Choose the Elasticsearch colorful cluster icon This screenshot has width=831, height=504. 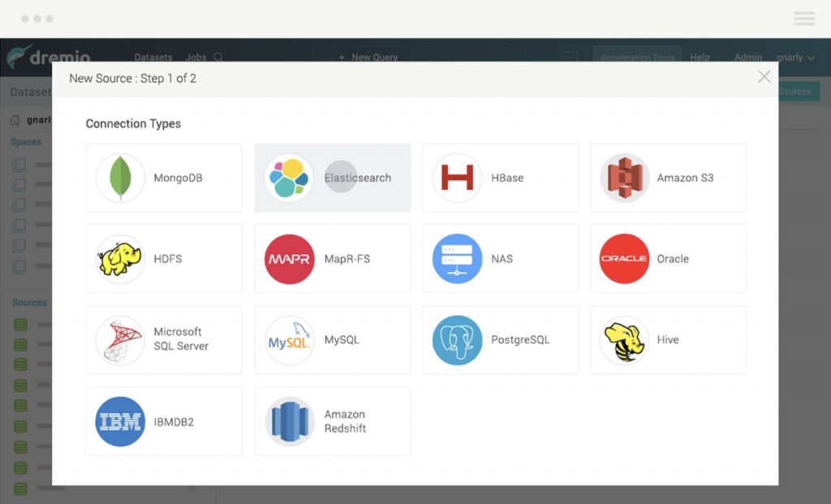click(x=289, y=178)
